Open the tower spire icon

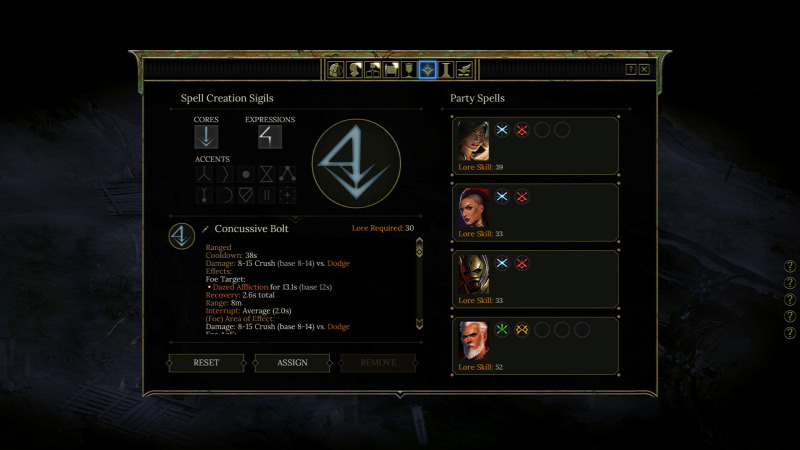pos(446,69)
